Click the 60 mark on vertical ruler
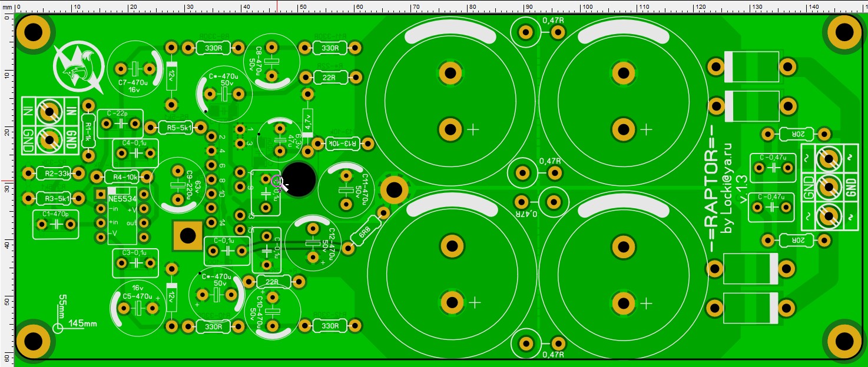 [x=6, y=358]
